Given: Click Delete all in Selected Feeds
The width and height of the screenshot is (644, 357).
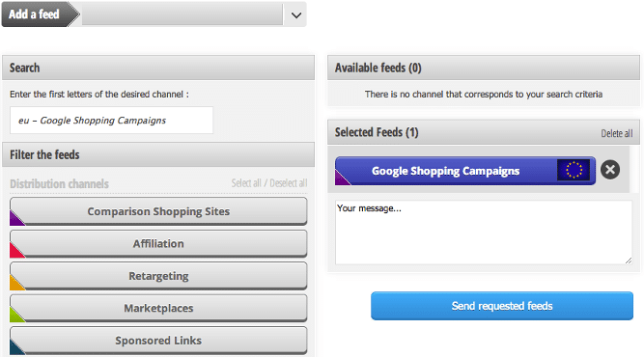Looking at the screenshot, I should [x=616, y=133].
